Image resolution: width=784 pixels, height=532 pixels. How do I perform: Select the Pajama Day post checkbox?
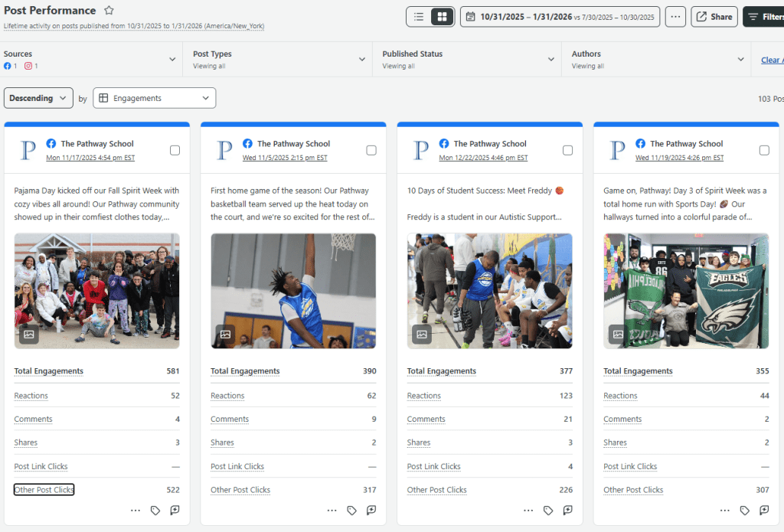tap(175, 150)
